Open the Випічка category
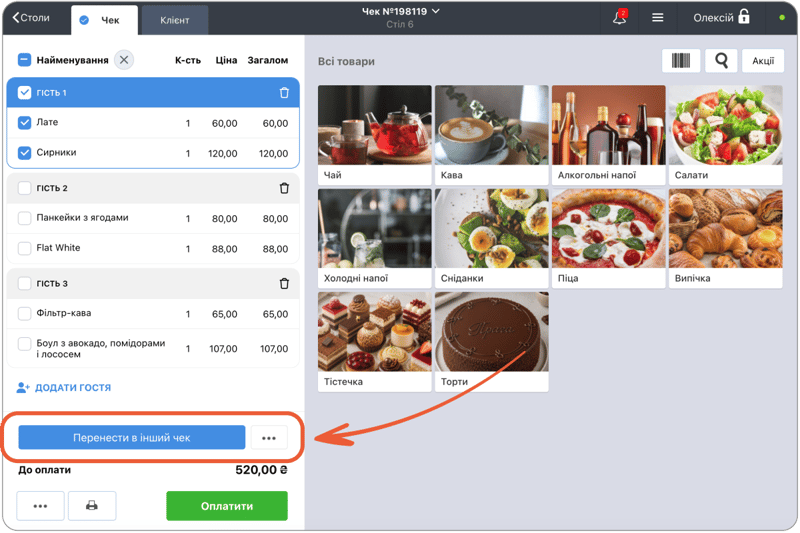 [x=726, y=238]
